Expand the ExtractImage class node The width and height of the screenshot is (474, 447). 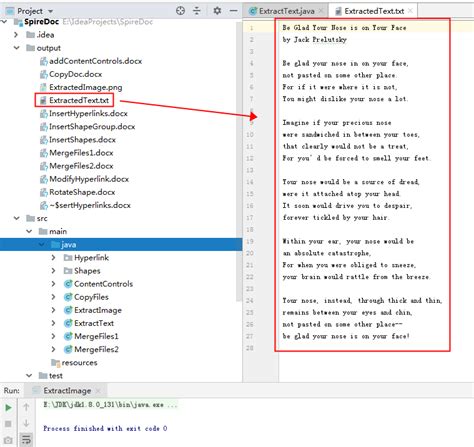(x=53, y=310)
